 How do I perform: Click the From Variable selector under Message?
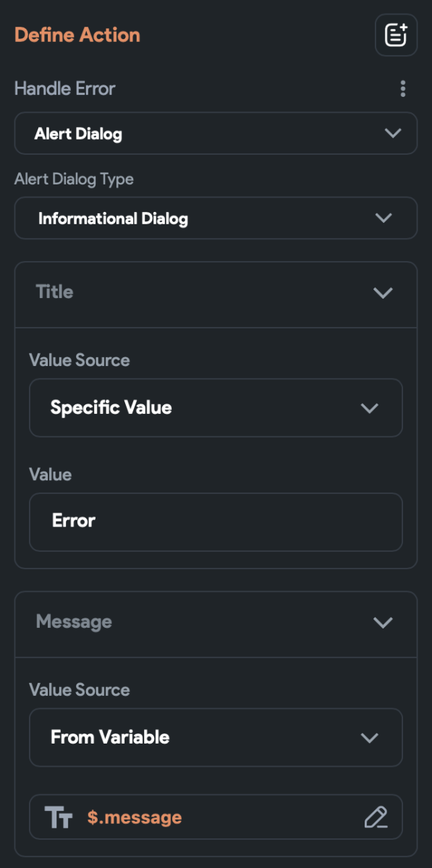[x=216, y=737]
